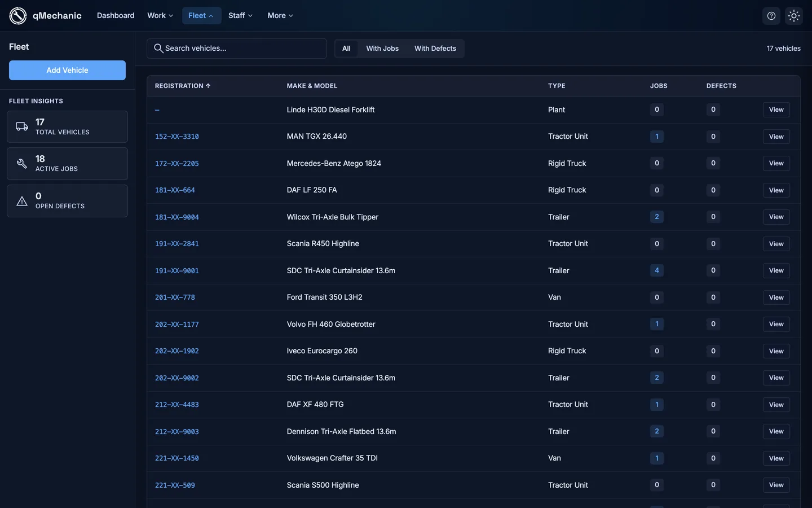The height and width of the screenshot is (508, 812).
Task: Open registration link 191-XX-9001
Action: (177, 271)
